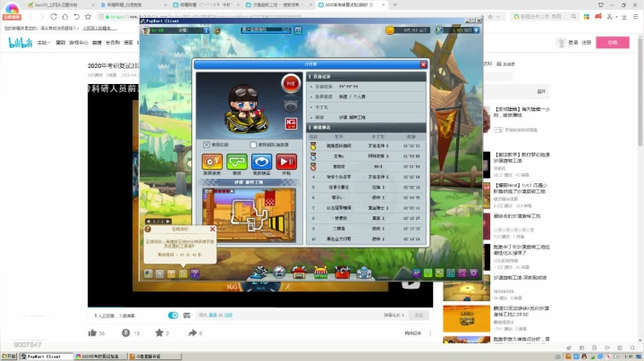Click the red N2O icon beside the character

291,123
